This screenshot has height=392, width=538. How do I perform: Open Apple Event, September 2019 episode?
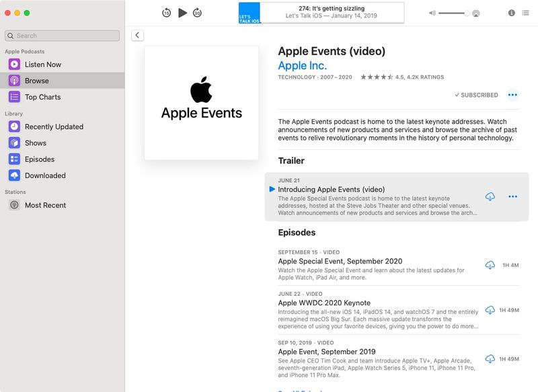tap(327, 352)
